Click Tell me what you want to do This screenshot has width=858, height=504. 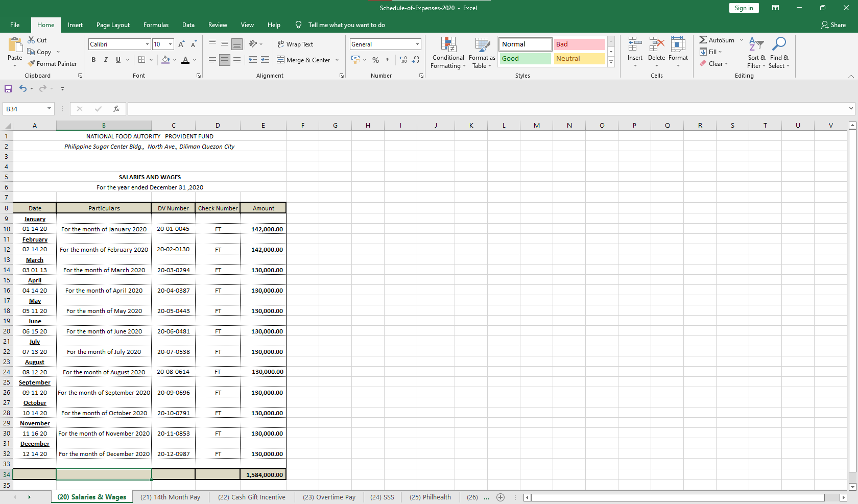pyautogui.click(x=346, y=25)
